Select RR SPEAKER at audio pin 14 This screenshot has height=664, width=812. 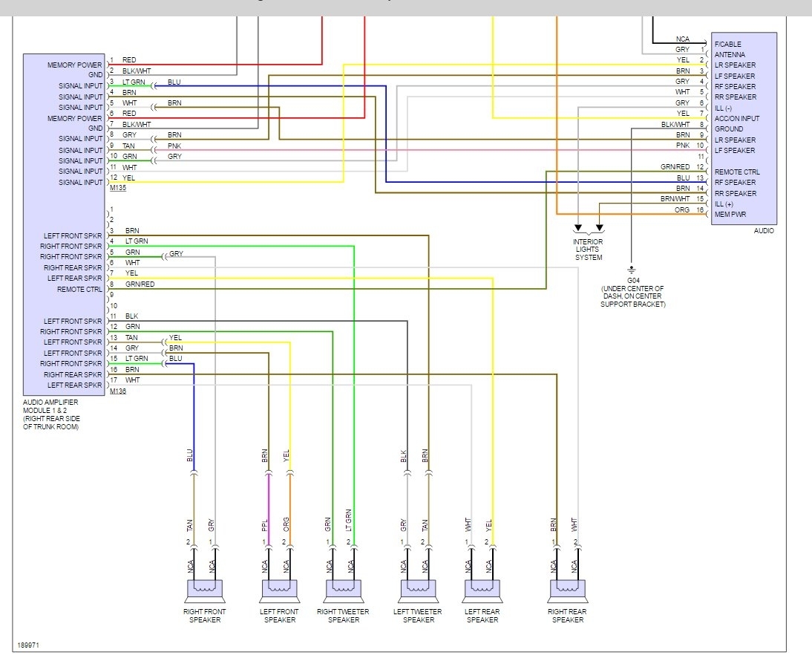[x=736, y=193]
